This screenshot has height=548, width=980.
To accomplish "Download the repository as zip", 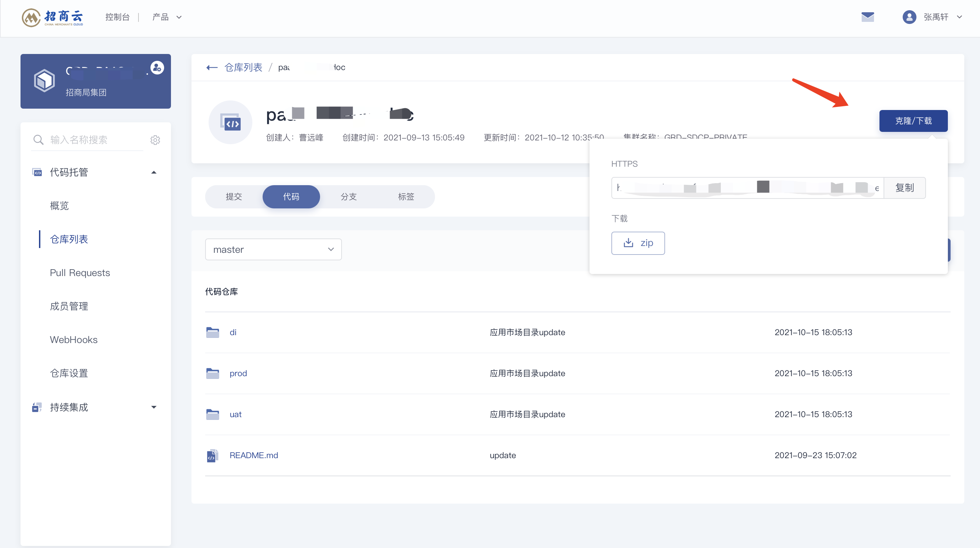I will pyautogui.click(x=638, y=243).
